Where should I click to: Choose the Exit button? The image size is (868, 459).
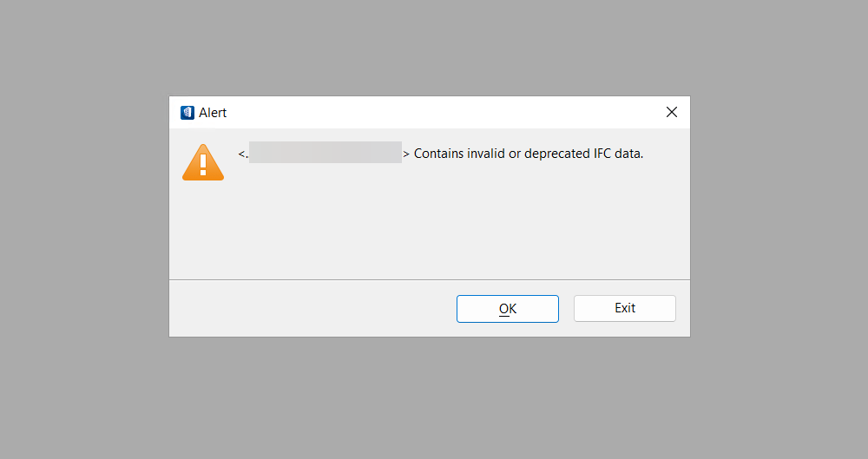pos(624,308)
